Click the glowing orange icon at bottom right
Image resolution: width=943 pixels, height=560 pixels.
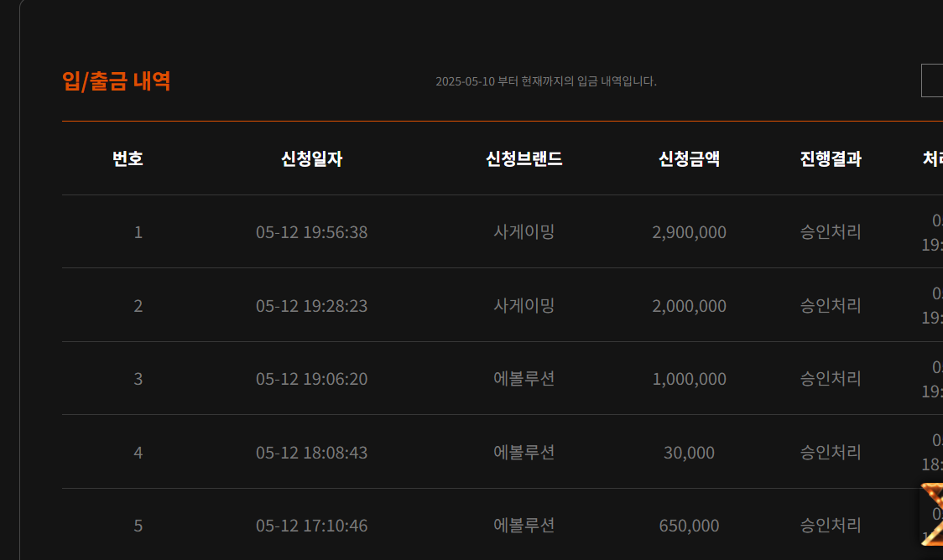pos(932,514)
